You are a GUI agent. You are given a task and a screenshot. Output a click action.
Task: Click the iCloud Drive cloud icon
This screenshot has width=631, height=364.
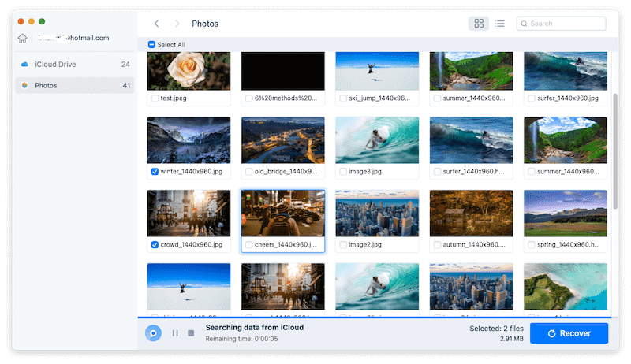[24, 65]
